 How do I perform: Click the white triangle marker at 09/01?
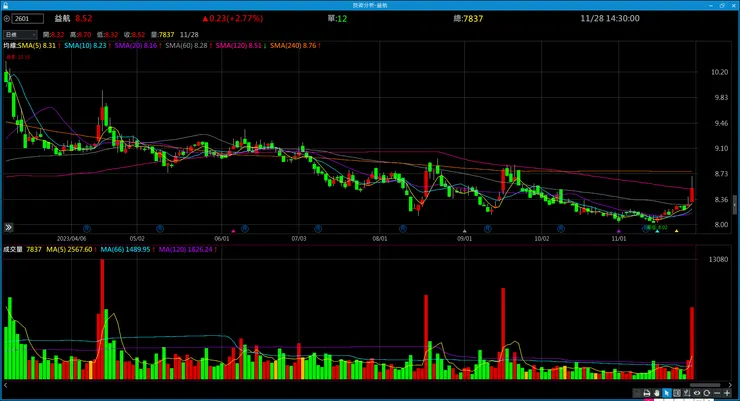coord(464,231)
